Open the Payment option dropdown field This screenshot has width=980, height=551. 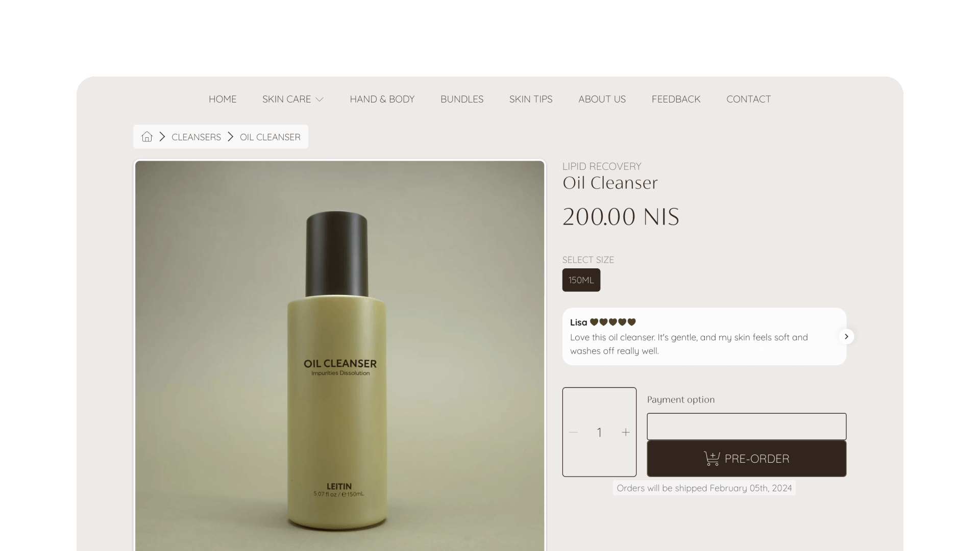tap(747, 427)
